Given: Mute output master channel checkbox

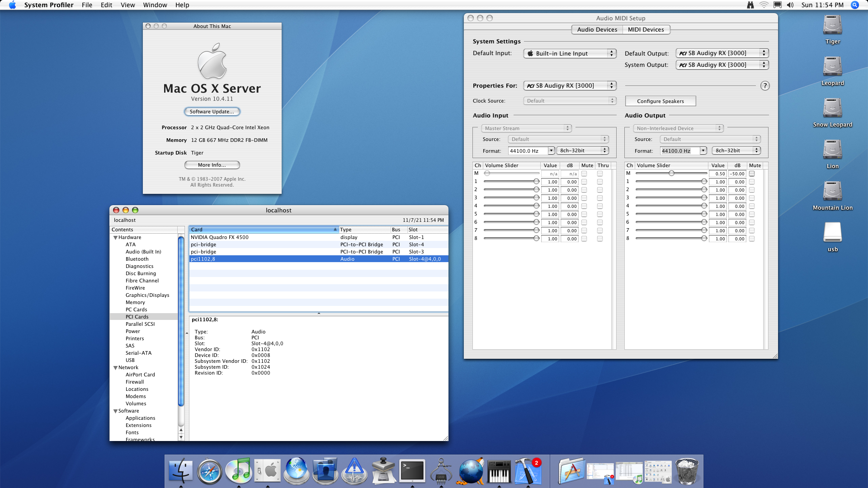Looking at the screenshot, I should (752, 174).
